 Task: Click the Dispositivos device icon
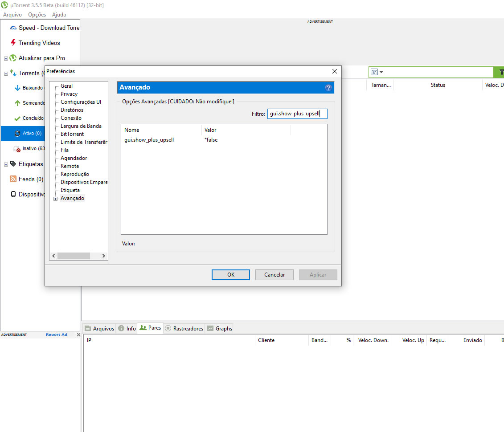13,194
